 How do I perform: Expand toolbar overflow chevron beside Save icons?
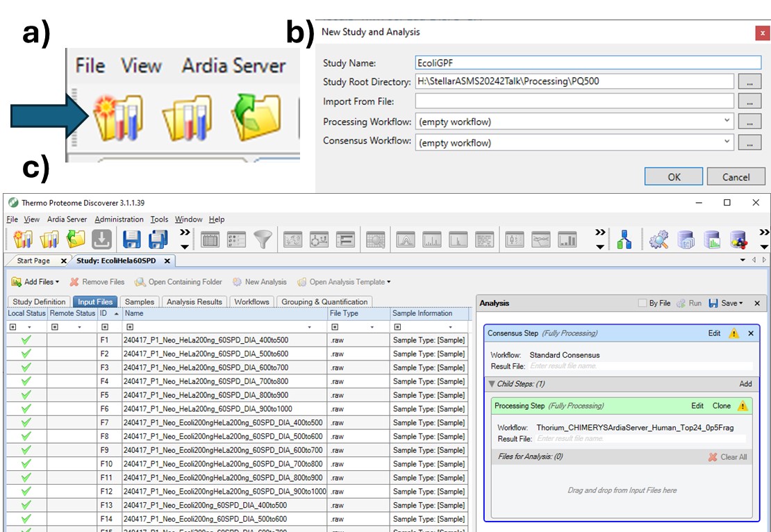click(x=184, y=239)
